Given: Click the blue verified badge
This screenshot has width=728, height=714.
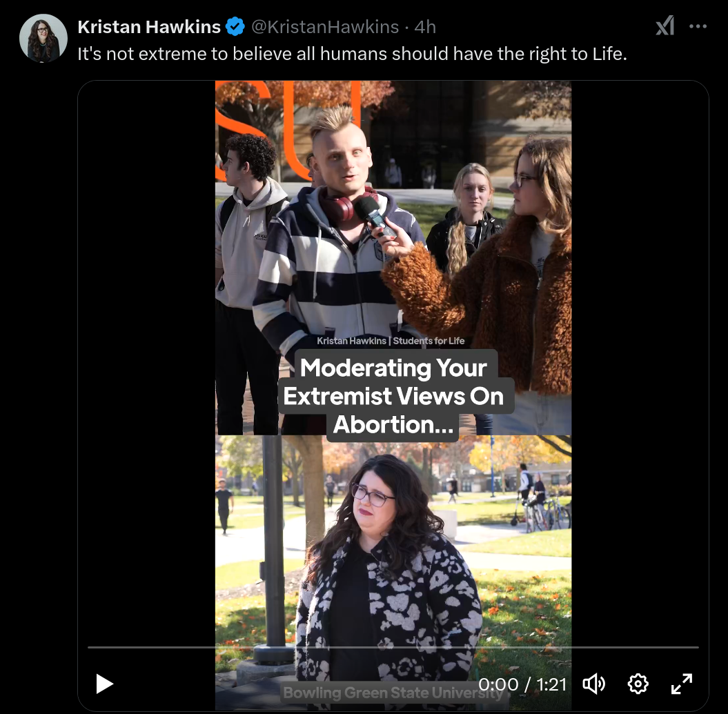Looking at the screenshot, I should click(235, 26).
